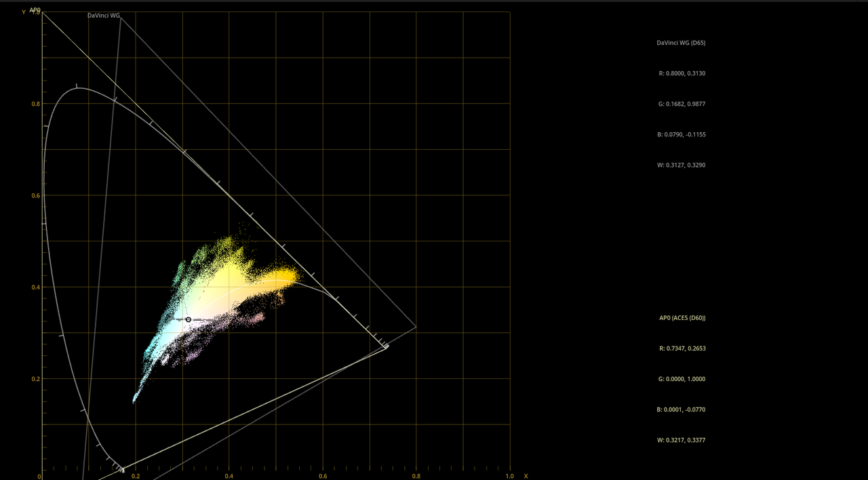
Task: Click DaVinci WG white point value 0.3127, 0.3290
Action: (682, 165)
